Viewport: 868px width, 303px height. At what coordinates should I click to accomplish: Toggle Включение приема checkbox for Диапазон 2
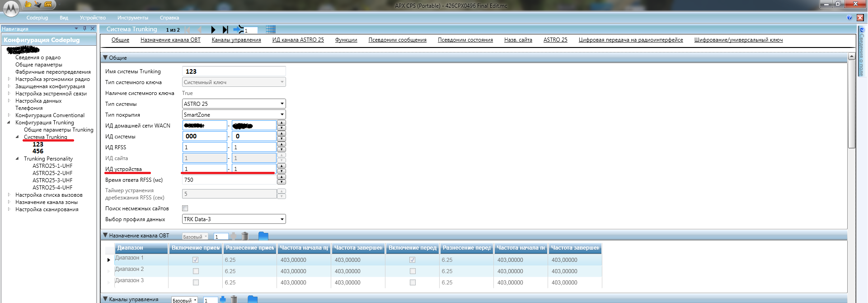click(x=196, y=271)
